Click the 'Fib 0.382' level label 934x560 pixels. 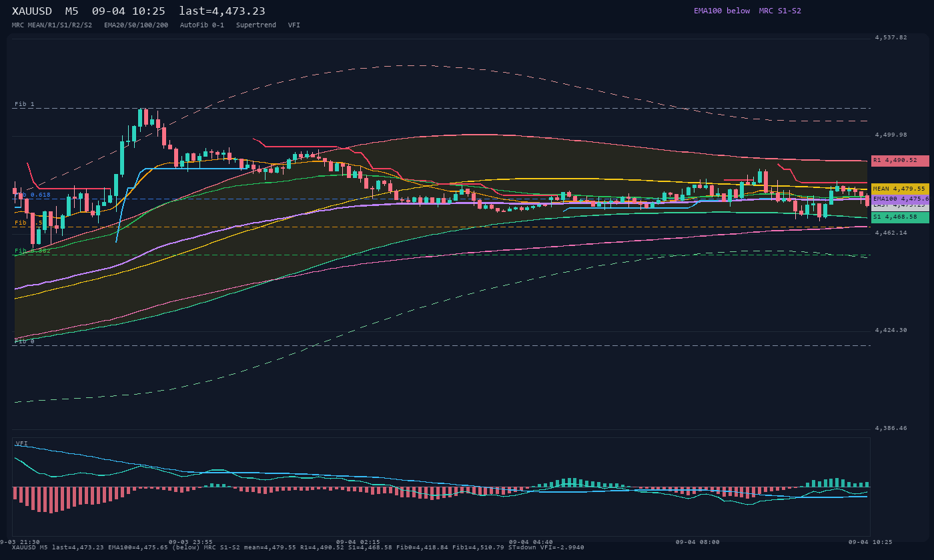(x=33, y=251)
